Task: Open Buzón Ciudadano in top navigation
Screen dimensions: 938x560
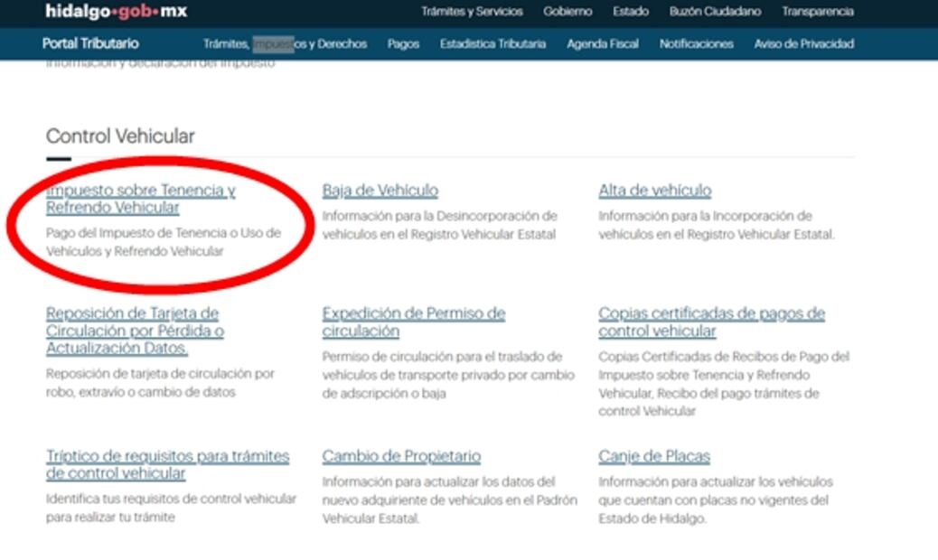Action: tap(715, 12)
